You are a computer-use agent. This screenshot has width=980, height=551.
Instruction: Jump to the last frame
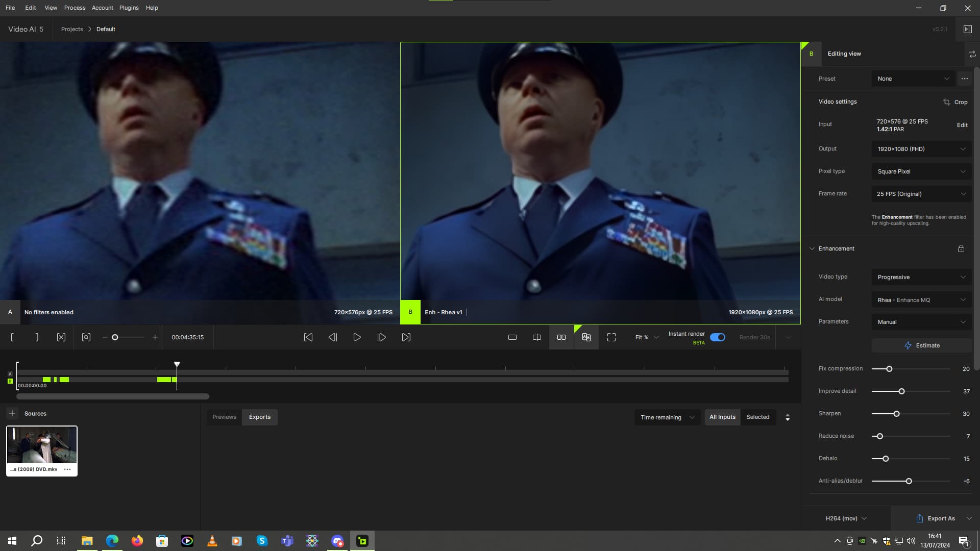tap(406, 337)
